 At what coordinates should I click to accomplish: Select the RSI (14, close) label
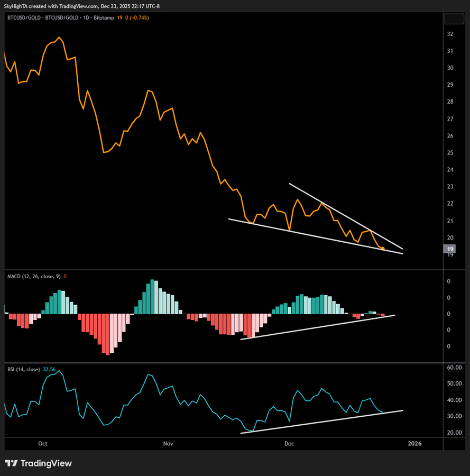pyautogui.click(x=25, y=369)
